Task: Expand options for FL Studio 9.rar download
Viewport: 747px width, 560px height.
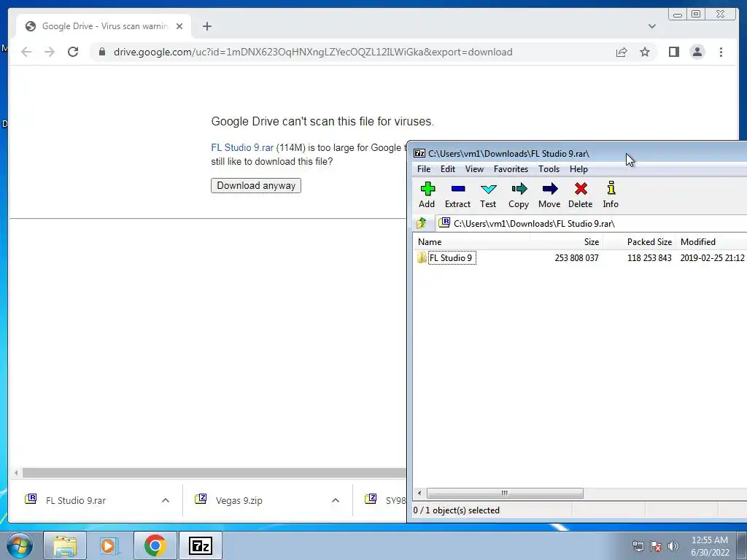Action: (166, 500)
